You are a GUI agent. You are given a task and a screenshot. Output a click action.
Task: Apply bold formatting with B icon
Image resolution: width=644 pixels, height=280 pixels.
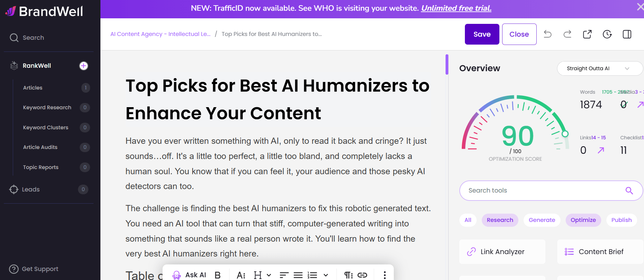click(x=217, y=275)
